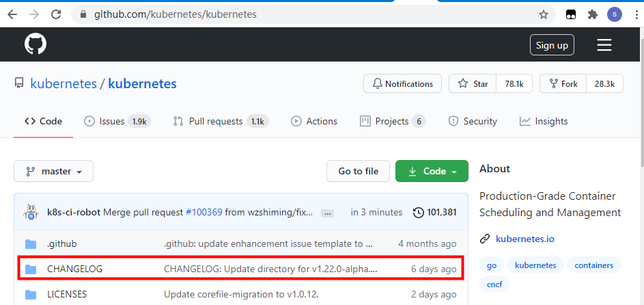Screen dimensions: 644x305
Task: Click the '4 months ago' timestamp
Action: point(427,244)
